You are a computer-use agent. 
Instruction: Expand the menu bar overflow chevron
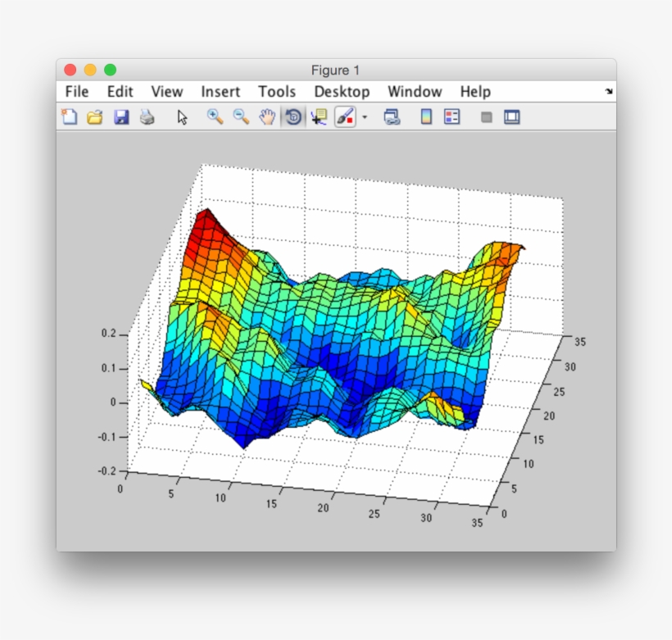[610, 92]
